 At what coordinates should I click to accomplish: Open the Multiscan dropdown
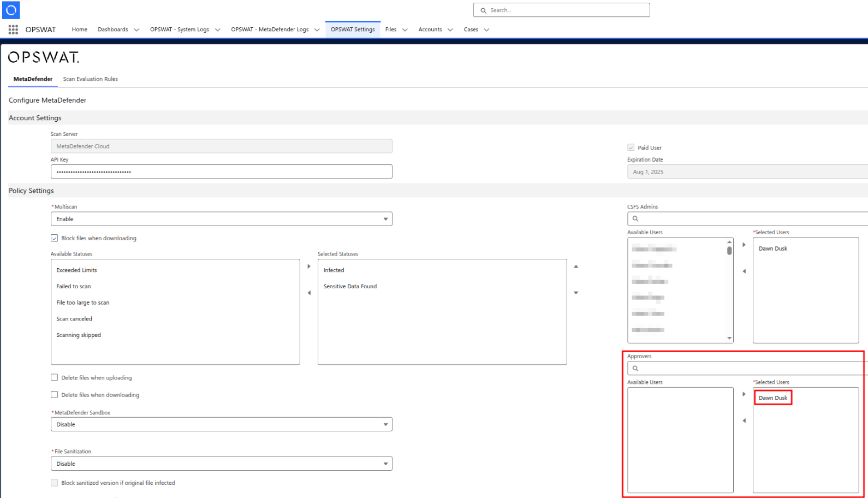[222, 219]
